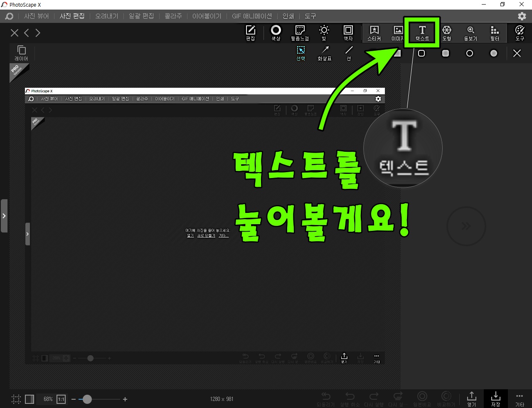Pick the outlined rounded rectangle shape
This screenshot has width=532, height=408.
pyautogui.click(x=421, y=53)
